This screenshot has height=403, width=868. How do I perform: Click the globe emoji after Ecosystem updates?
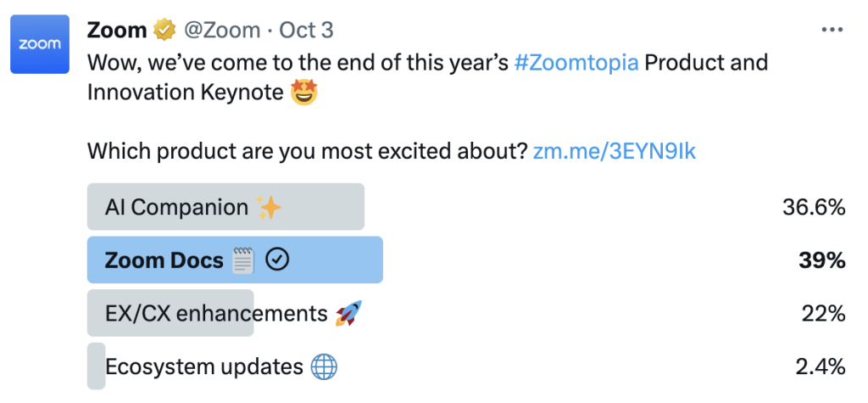(x=324, y=367)
